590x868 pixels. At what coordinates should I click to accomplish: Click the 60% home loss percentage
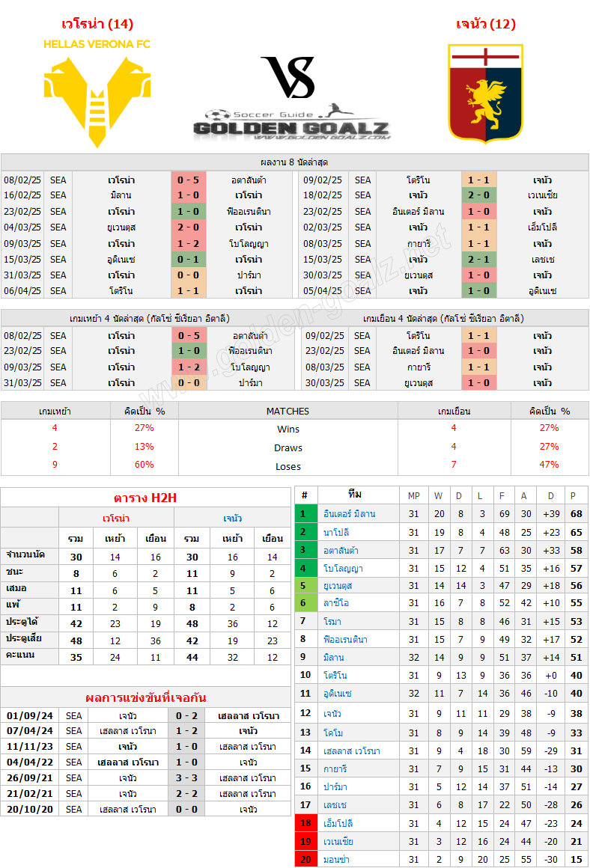(x=144, y=465)
